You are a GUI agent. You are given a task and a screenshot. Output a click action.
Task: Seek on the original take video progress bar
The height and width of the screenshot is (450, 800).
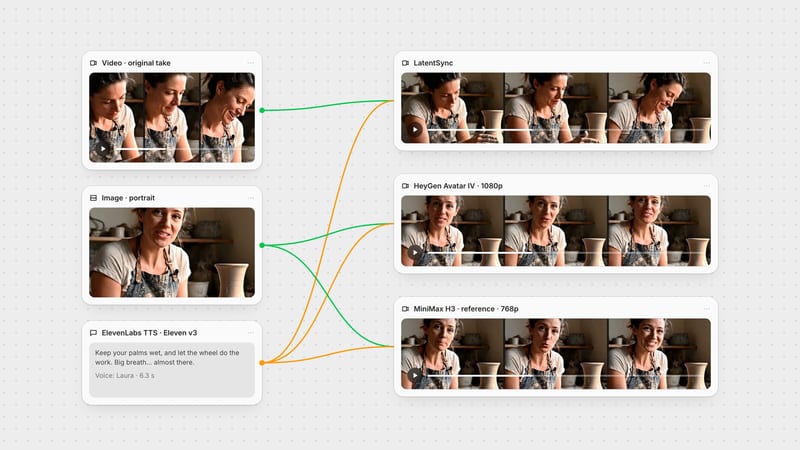coord(182,149)
